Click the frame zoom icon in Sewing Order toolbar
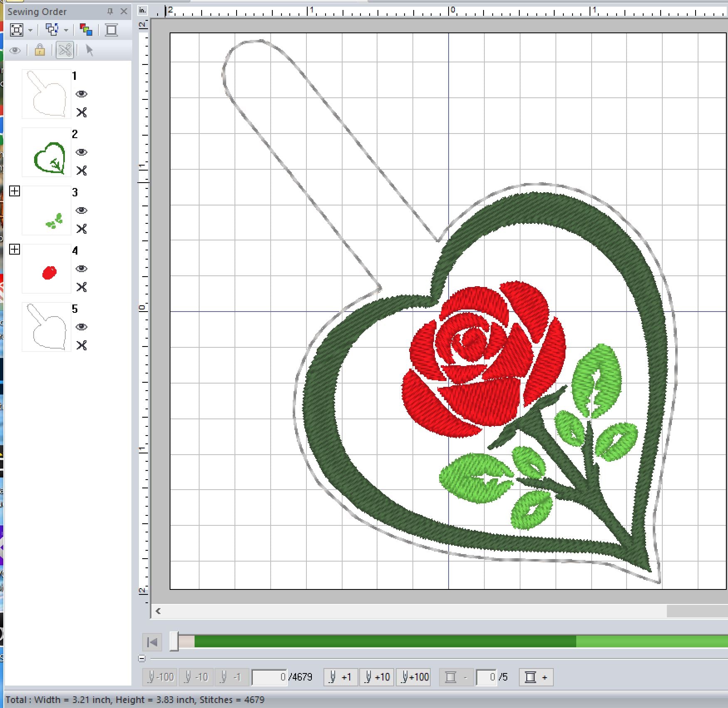This screenshot has width=728, height=708. (17, 30)
